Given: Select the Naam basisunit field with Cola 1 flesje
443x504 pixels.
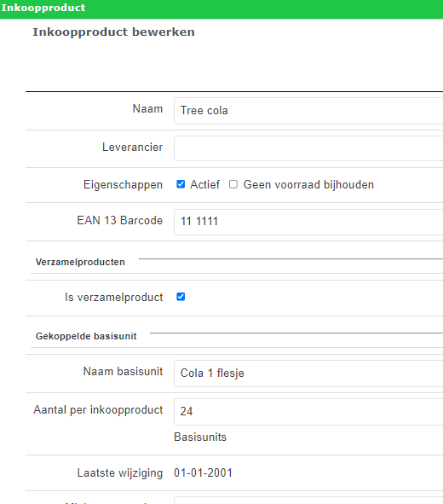Looking at the screenshot, I should click(308, 374).
